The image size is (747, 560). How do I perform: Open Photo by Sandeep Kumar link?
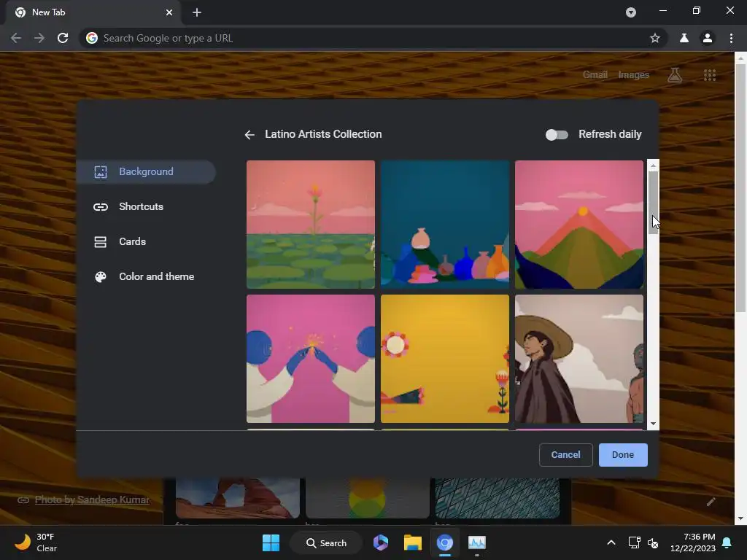point(92,499)
